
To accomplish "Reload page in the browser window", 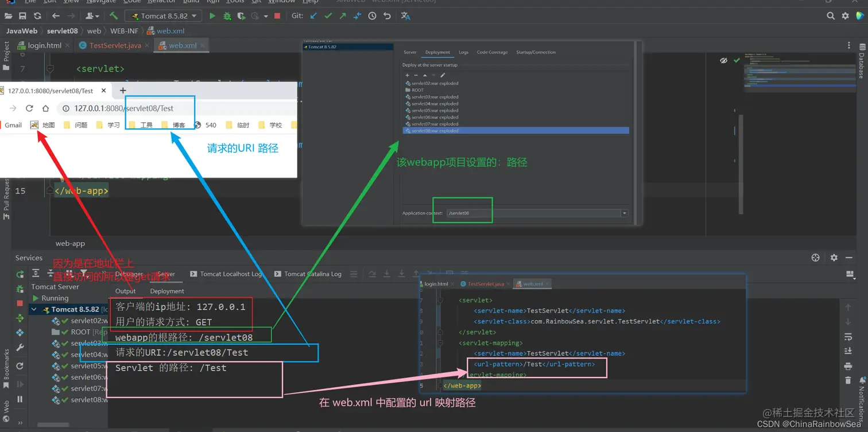I will point(29,108).
